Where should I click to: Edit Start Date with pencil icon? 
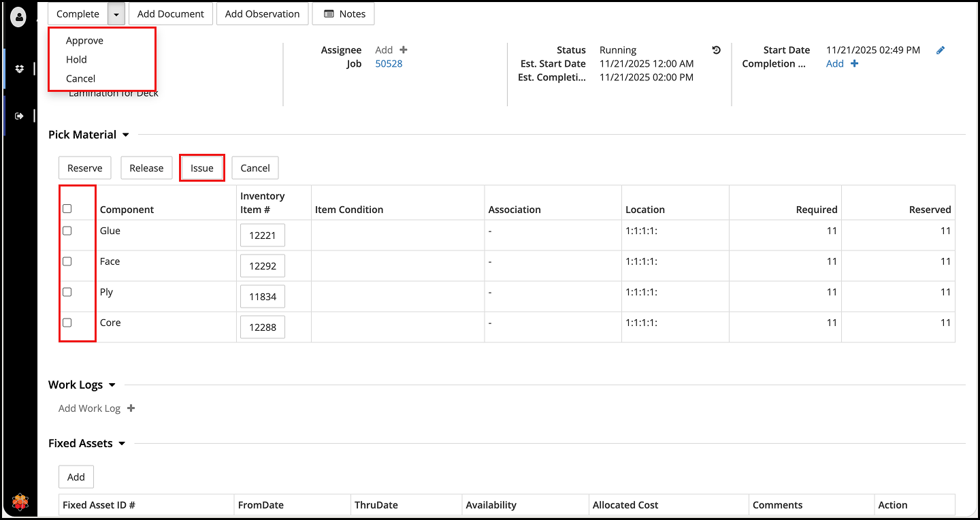[x=941, y=50]
